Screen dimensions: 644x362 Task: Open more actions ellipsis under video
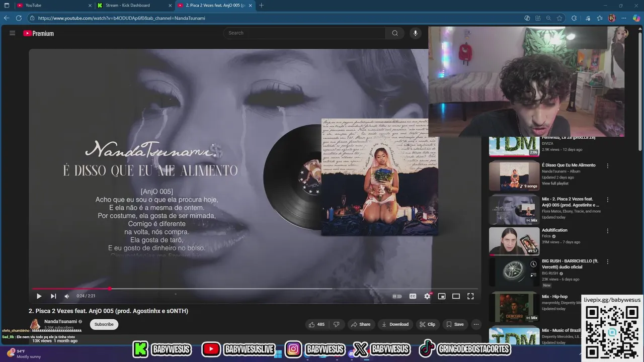(x=476, y=324)
